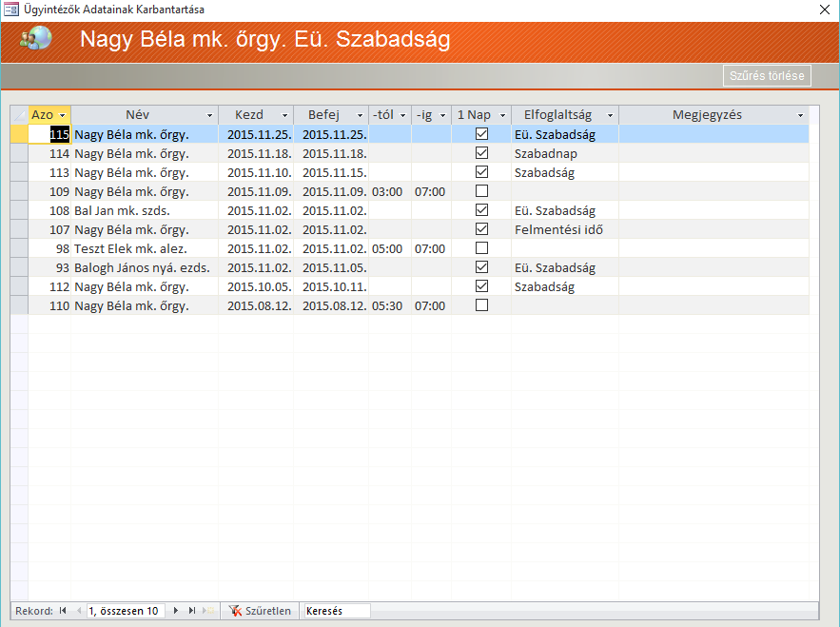Click name cell Balogh János nyá. ezds.

[x=144, y=267]
